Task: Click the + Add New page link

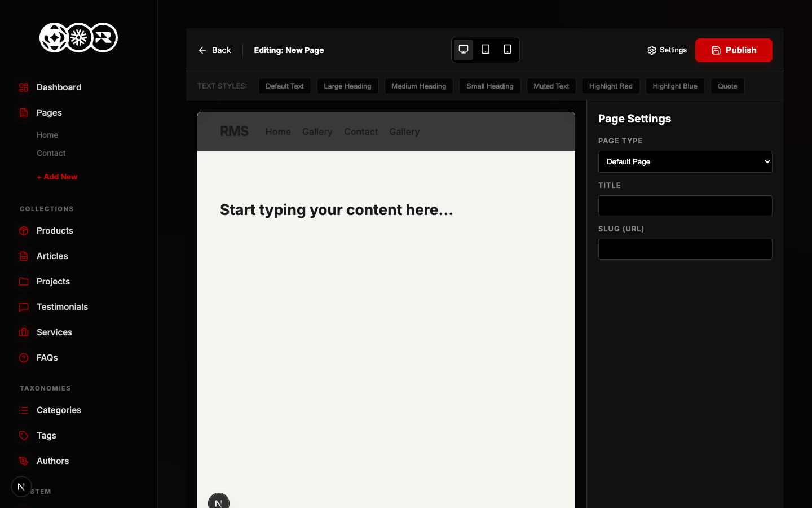Action: click(57, 177)
